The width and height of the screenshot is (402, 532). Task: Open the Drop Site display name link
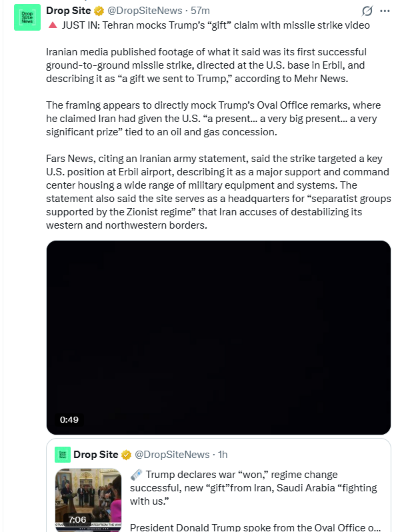[69, 11]
